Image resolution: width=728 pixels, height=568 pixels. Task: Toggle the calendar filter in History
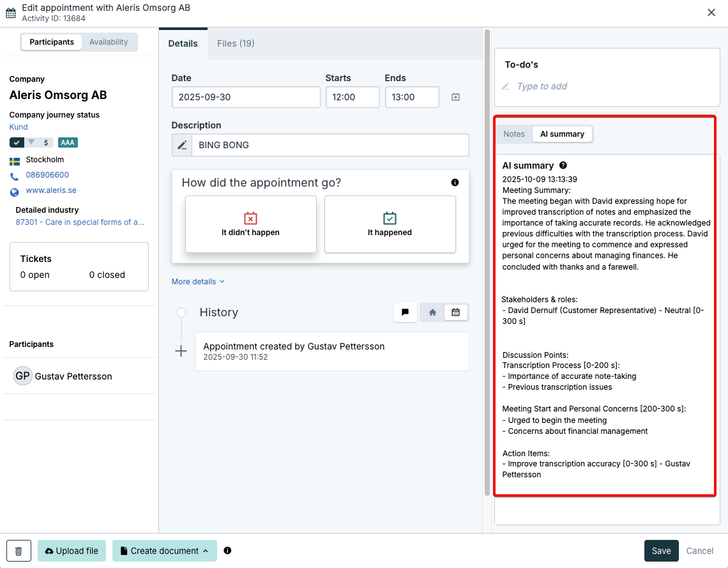pyautogui.click(x=455, y=312)
